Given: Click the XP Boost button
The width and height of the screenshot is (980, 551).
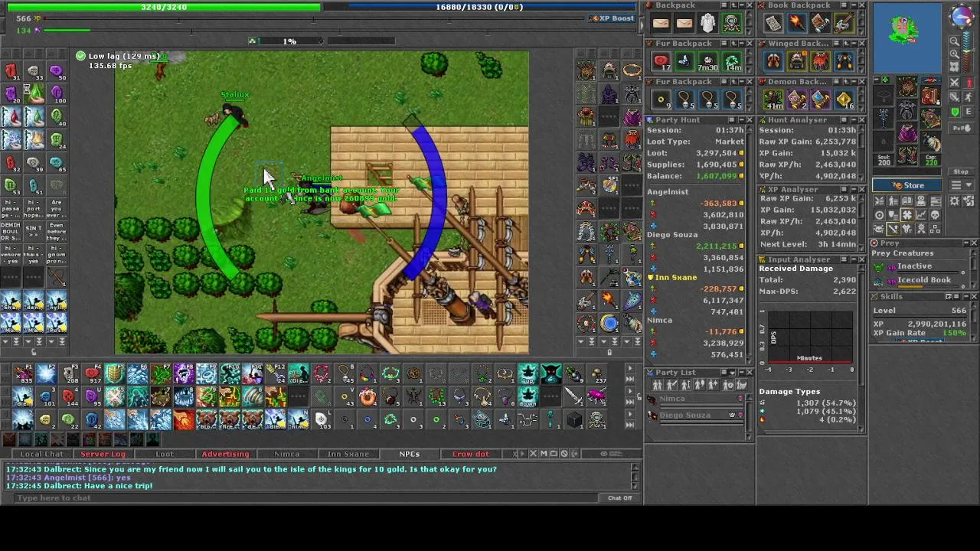Looking at the screenshot, I should [x=612, y=18].
